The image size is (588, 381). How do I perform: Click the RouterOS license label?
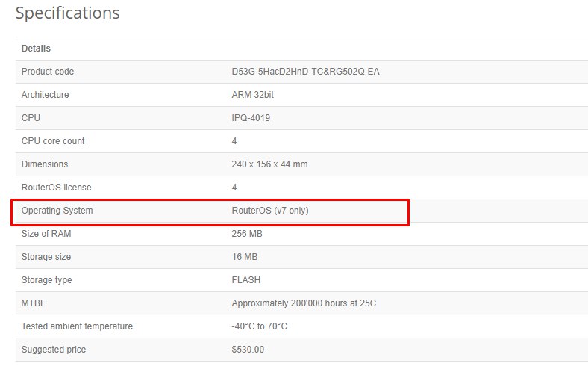pyautogui.click(x=56, y=188)
